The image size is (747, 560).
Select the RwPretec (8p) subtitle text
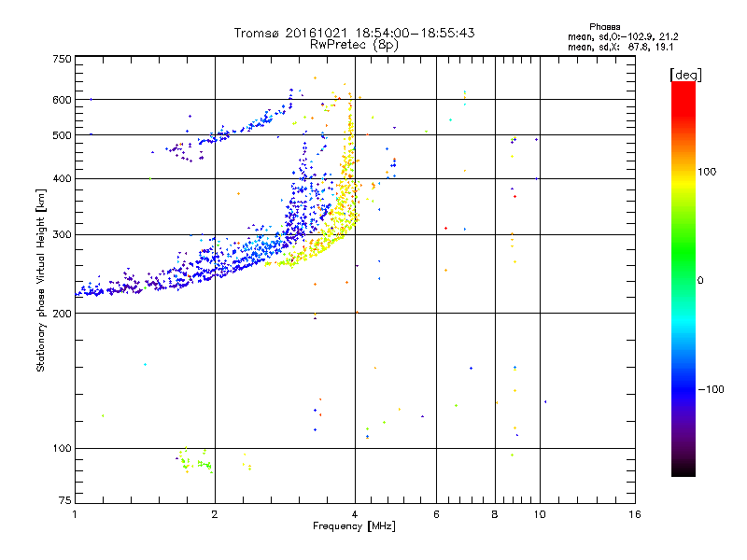coord(354,44)
